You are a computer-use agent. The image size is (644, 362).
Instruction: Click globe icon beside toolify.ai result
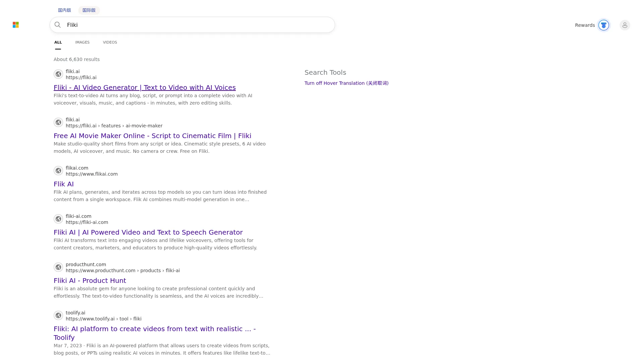[58, 315]
